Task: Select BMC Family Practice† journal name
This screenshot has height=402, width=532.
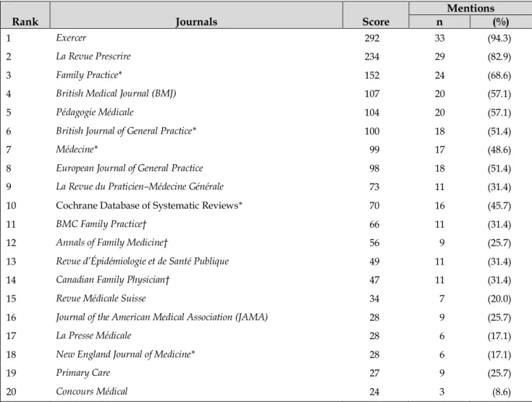Action: click(101, 224)
